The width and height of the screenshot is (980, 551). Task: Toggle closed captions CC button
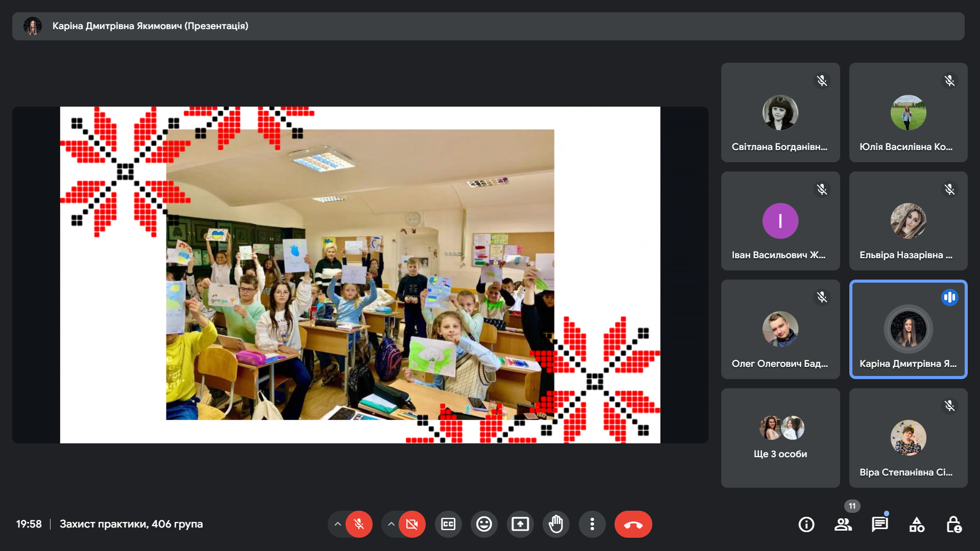(448, 524)
